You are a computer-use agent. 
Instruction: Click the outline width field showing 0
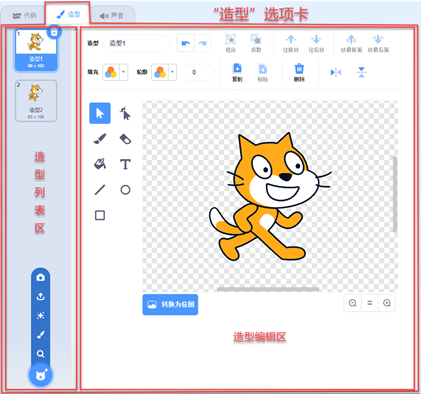[x=198, y=72]
